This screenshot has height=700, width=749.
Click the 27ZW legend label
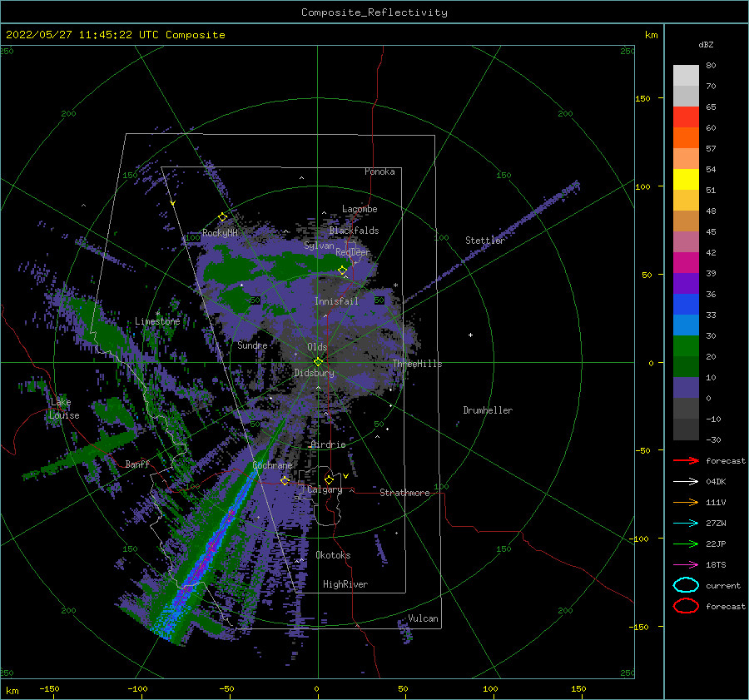point(716,524)
